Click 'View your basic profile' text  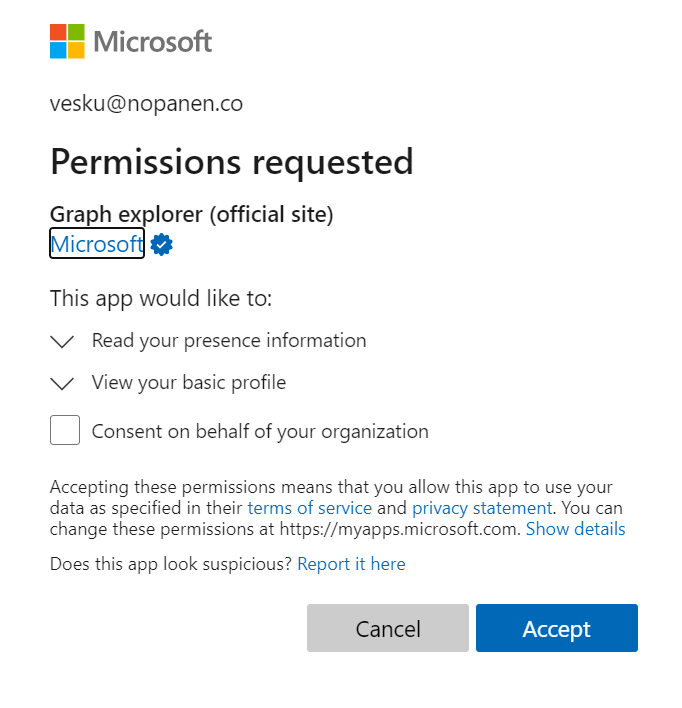pyautogui.click(x=189, y=383)
